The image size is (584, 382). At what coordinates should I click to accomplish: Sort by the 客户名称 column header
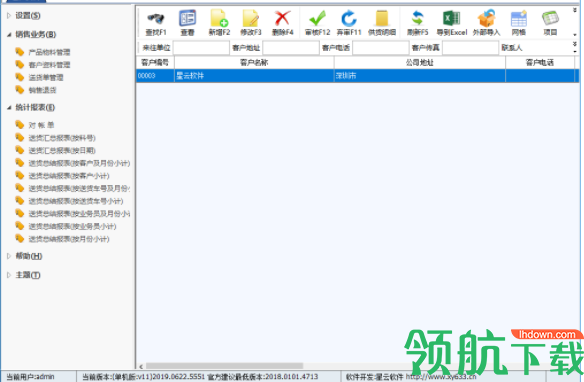click(254, 63)
